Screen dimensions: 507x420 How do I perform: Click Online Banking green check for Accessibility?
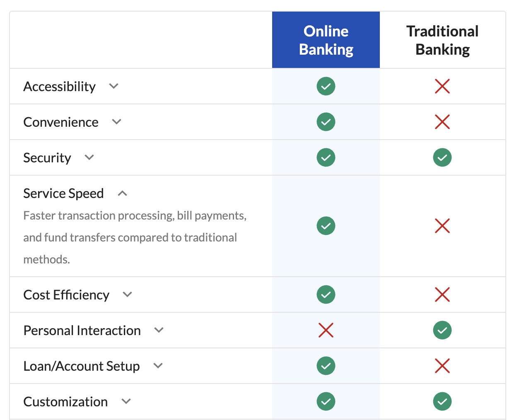coord(326,86)
